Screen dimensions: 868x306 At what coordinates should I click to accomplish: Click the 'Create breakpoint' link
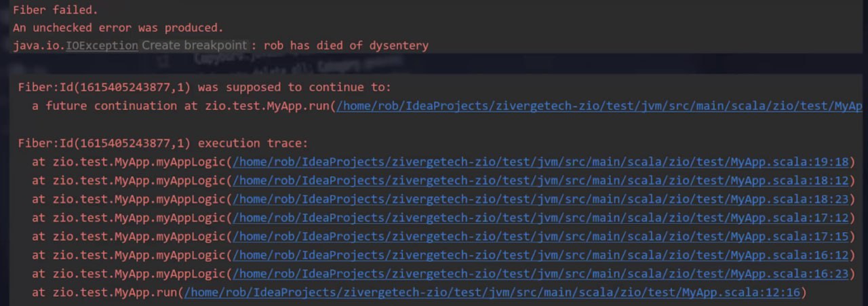coord(195,45)
